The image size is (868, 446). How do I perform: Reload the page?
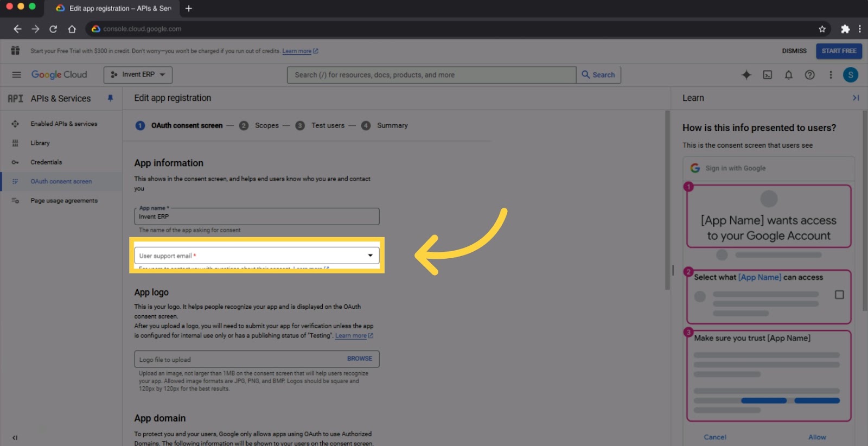(53, 29)
